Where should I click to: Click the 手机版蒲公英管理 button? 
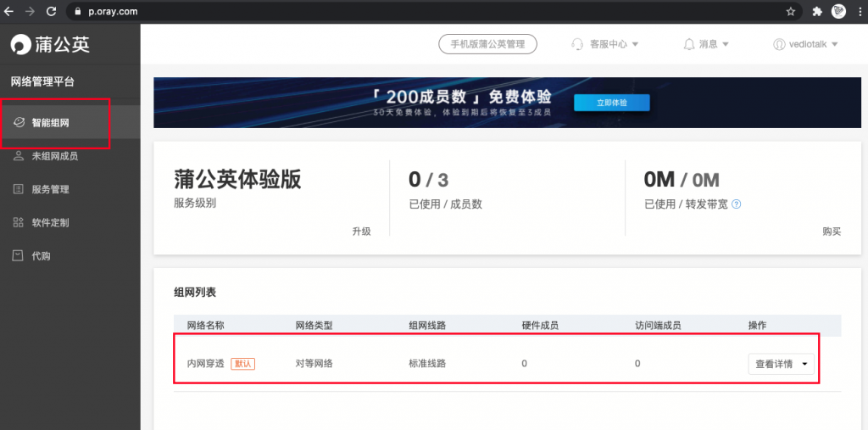click(x=487, y=44)
